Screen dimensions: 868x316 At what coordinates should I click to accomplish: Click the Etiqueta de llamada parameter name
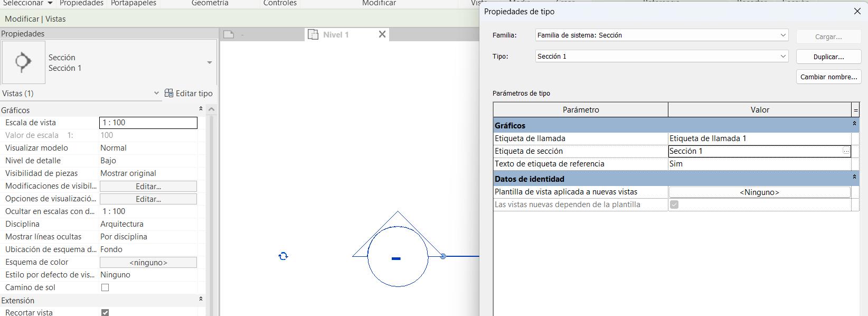(530, 138)
